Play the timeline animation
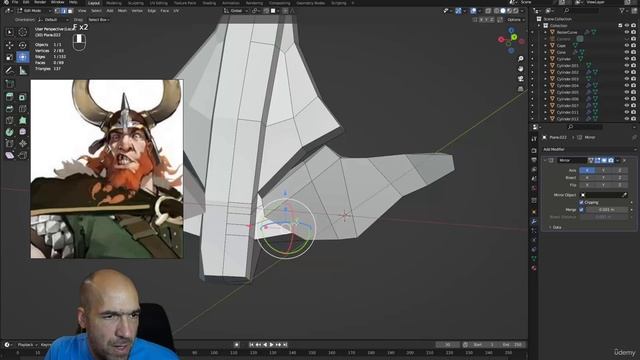 pyautogui.click(x=271, y=345)
